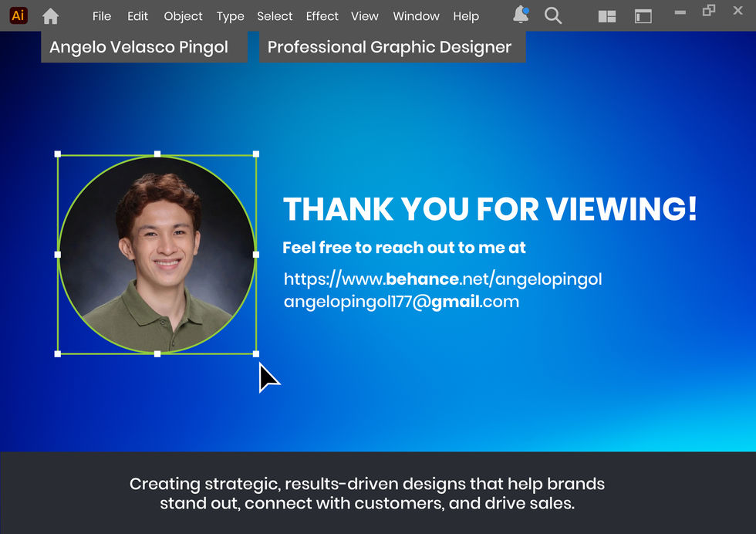Open the View menu

(364, 16)
